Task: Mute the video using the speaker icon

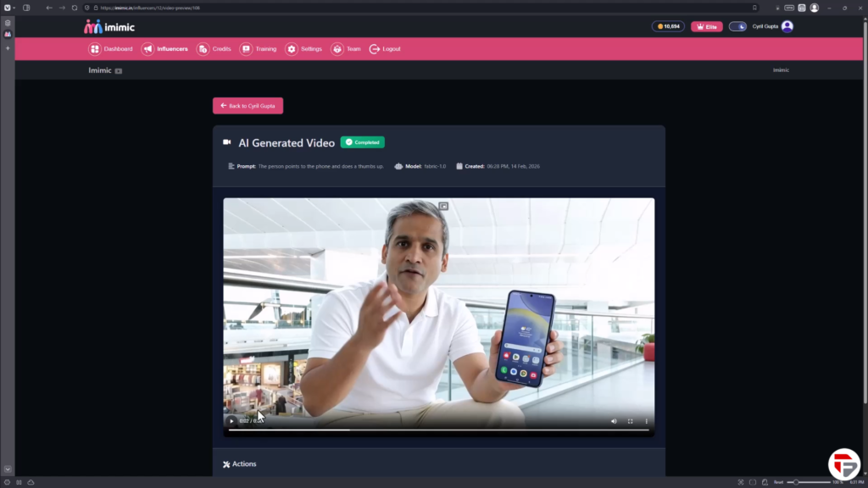Action: (x=614, y=421)
